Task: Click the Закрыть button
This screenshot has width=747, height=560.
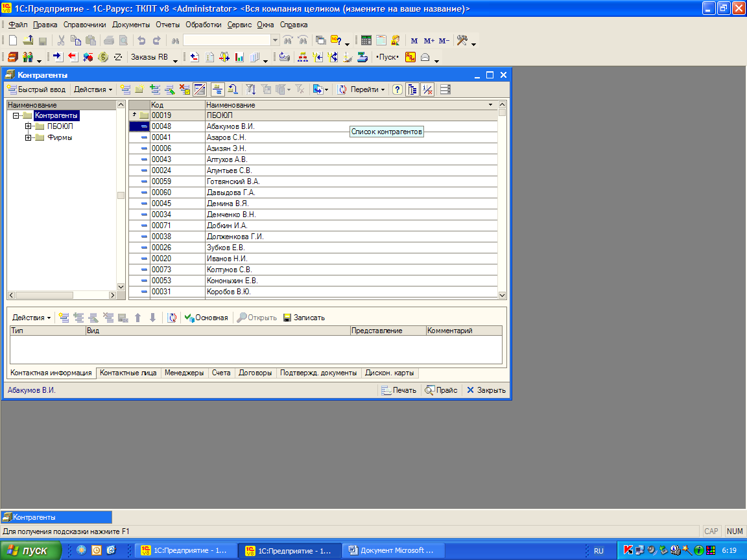Action: pos(486,390)
